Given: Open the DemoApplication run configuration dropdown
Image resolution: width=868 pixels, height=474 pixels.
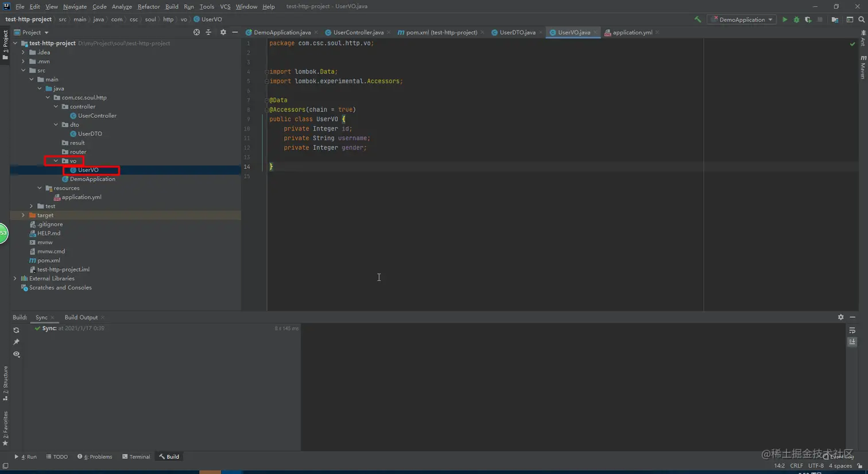Looking at the screenshot, I should 742,20.
